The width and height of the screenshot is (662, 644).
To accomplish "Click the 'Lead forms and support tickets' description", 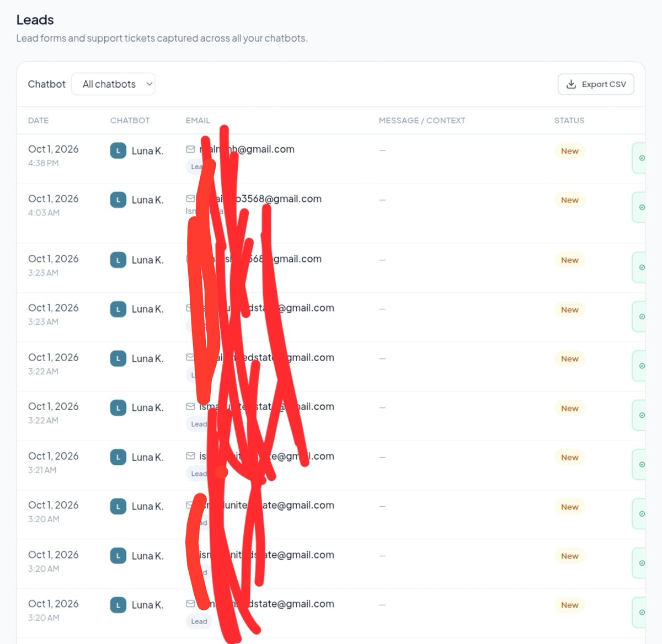I will point(162,38).
